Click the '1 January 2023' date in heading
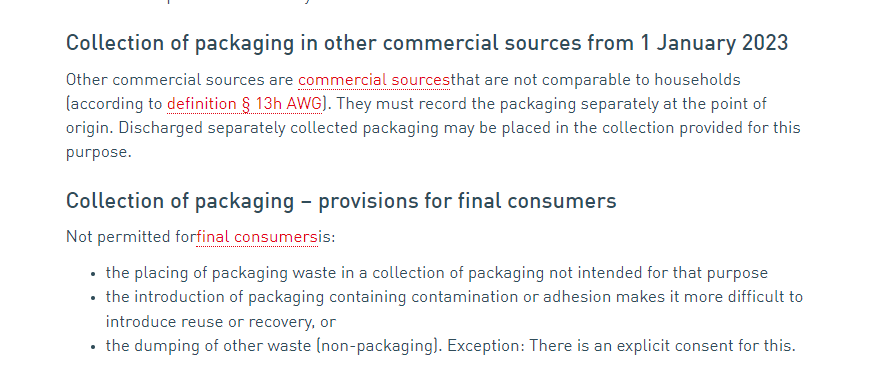Viewport: 888px width, 374px height. pyautogui.click(x=714, y=43)
